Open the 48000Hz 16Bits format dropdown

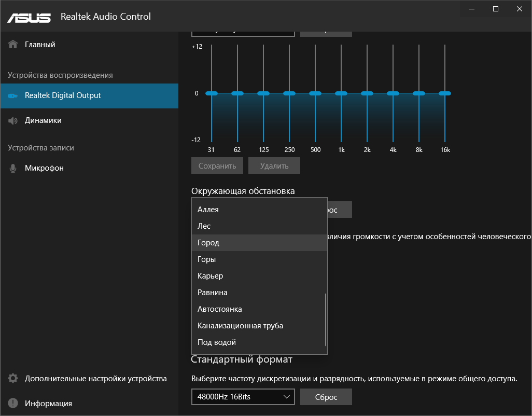(243, 396)
